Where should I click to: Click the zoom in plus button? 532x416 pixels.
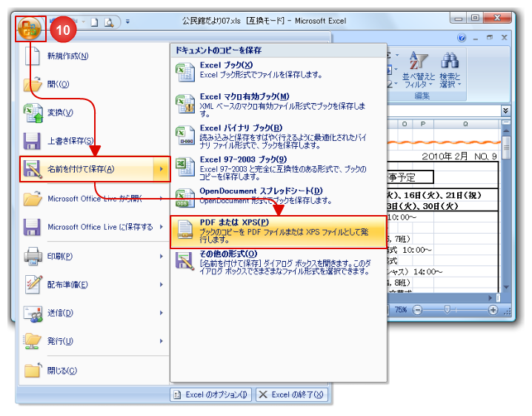[493, 310]
